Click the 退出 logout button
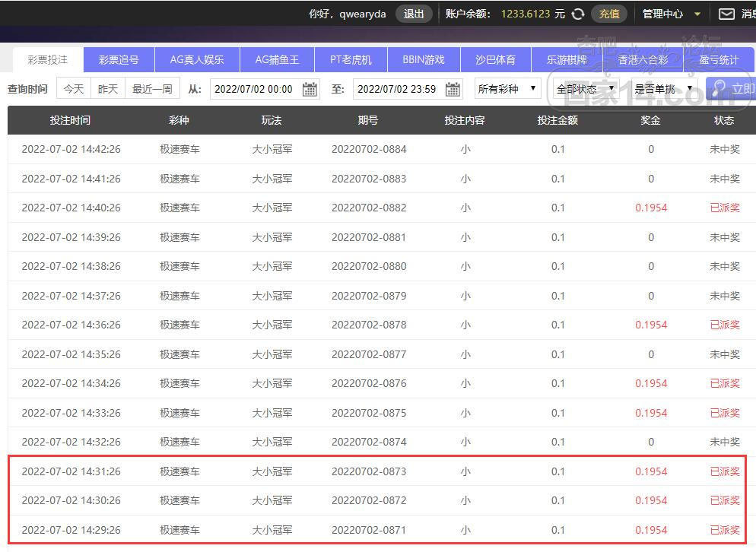The height and width of the screenshot is (552, 756). 414,14
